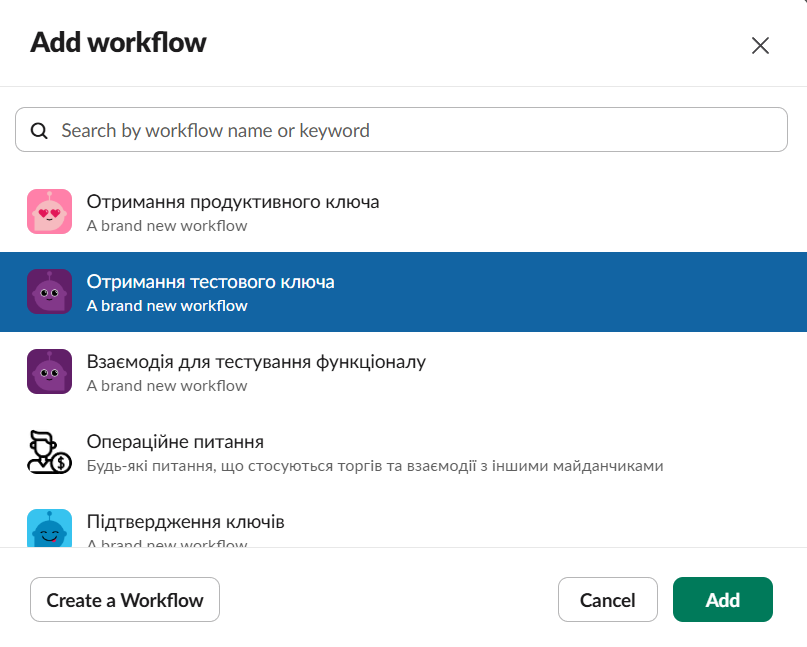The image size is (807, 647).
Task: Click robot icon beside Взаємодія для тестування функціоналу
Action: coord(49,371)
